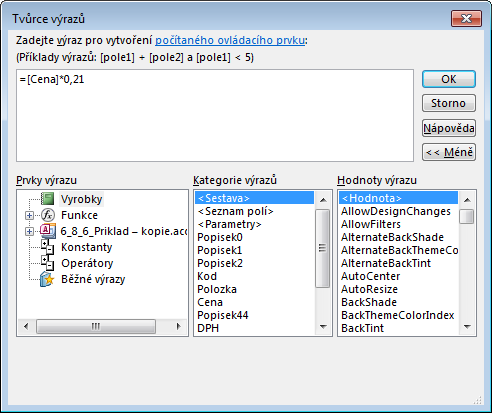The image size is (492, 413).
Task: Cancel with the Storno button
Action: pos(449,103)
